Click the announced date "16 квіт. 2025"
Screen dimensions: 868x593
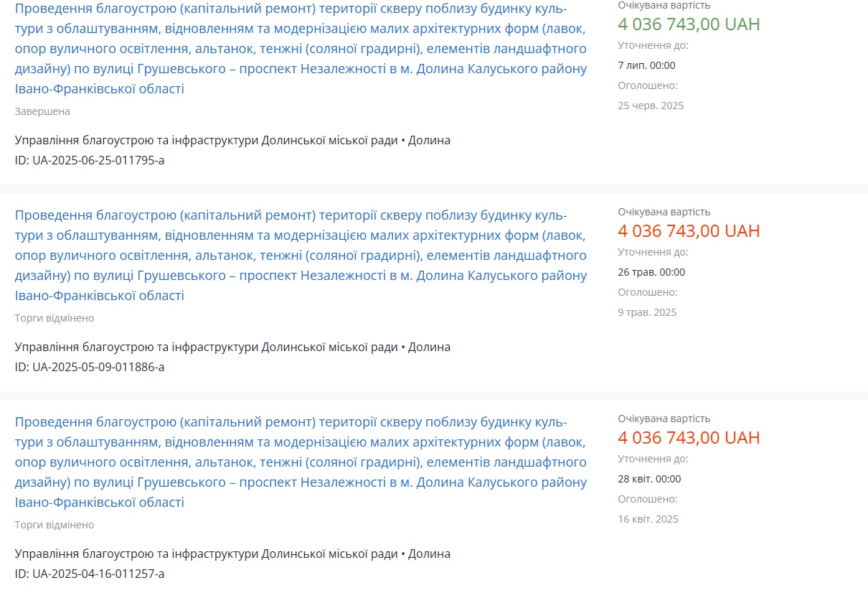[x=648, y=519]
